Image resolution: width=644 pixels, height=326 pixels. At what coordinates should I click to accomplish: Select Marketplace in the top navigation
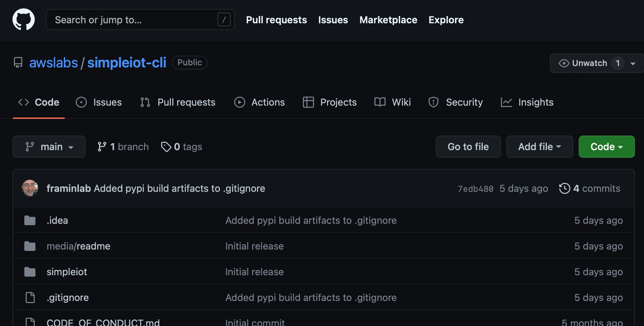388,20
